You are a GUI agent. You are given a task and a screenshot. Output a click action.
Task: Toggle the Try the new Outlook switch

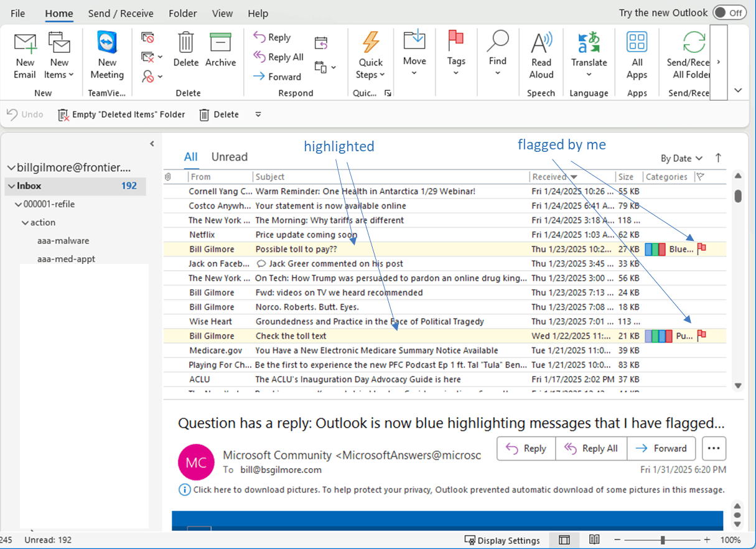(x=729, y=12)
